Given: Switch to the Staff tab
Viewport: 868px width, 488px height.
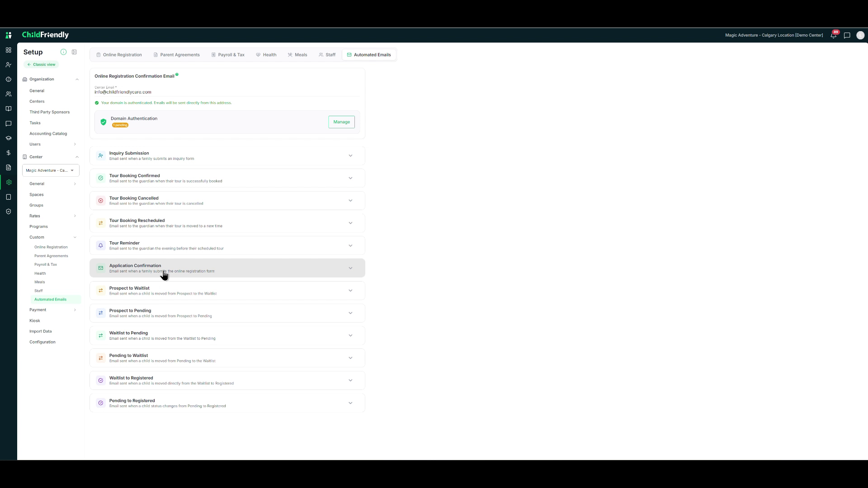Looking at the screenshot, I should click(327, 55).
